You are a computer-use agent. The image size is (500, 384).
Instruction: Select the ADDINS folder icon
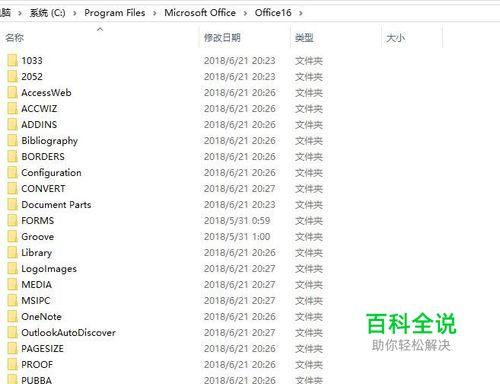[12, 125]
